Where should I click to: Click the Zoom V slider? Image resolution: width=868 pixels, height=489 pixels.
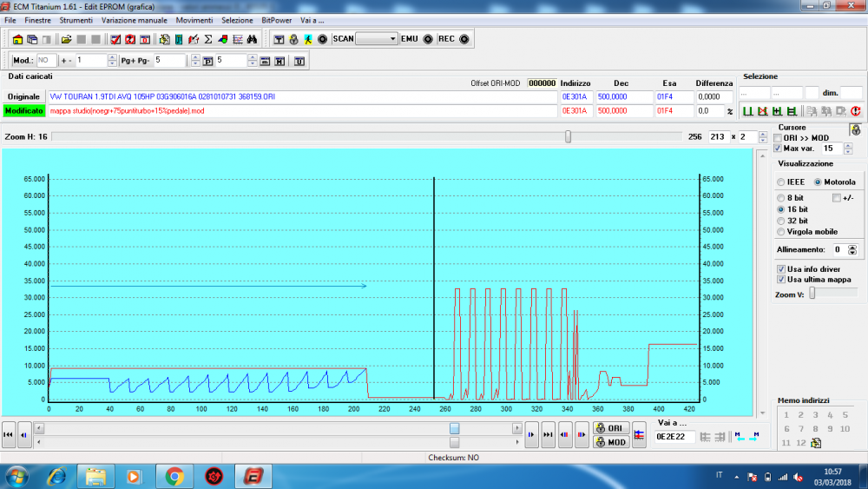coord(812,294)
